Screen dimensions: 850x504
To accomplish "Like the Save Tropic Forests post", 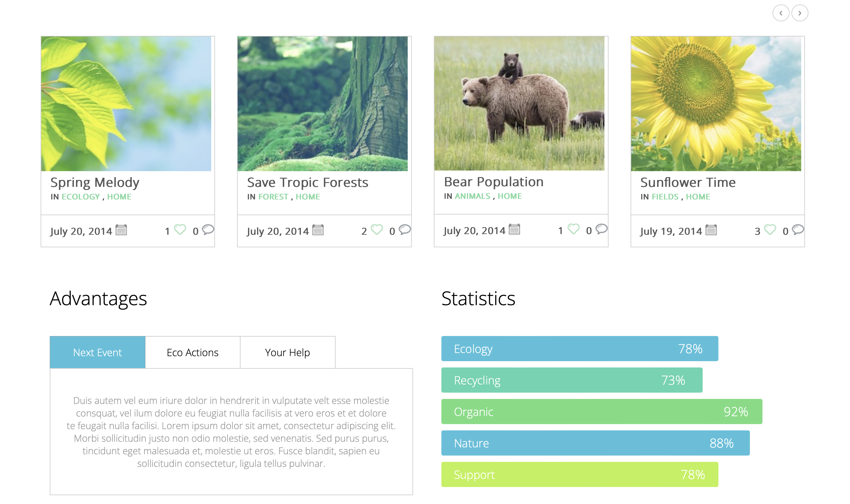I will 377,230.
